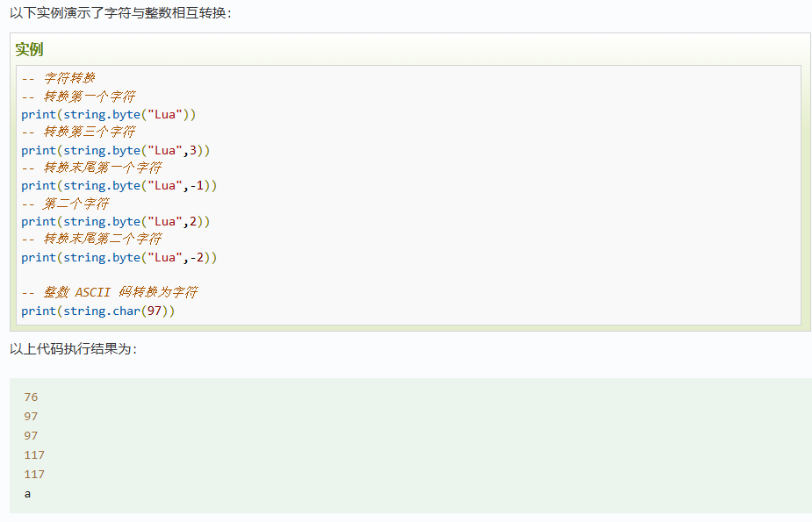
Task: Click the comment 转换末尾第二个字符
Action: (x=91, y=239)
